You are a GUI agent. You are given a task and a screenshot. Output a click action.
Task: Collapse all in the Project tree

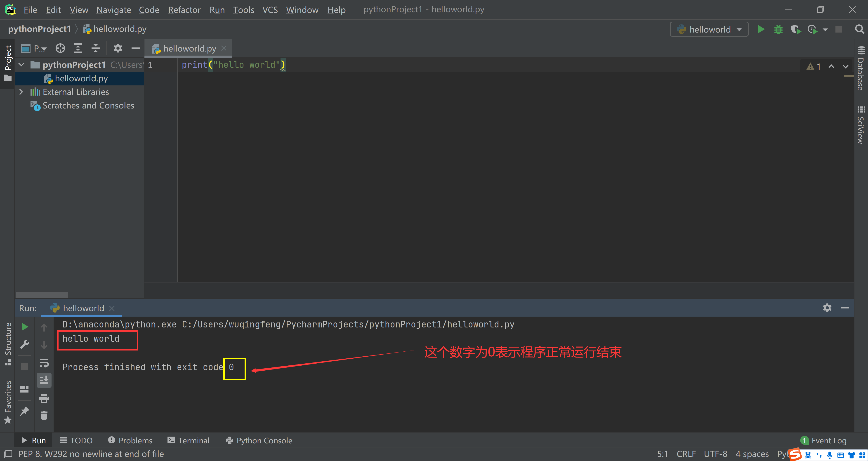click(96, 49)
